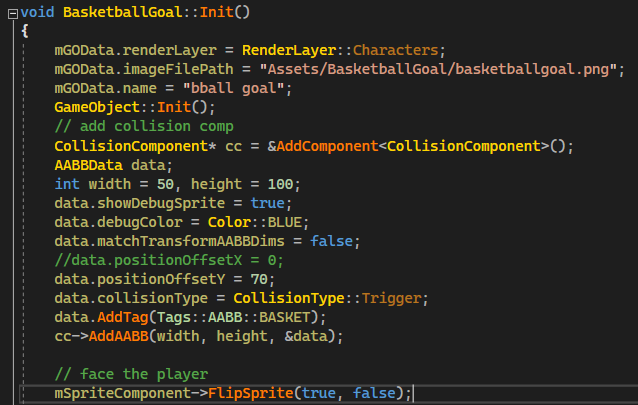Click data.collisionType member
This screenshot has width=638, height=405.
(131, 299)
